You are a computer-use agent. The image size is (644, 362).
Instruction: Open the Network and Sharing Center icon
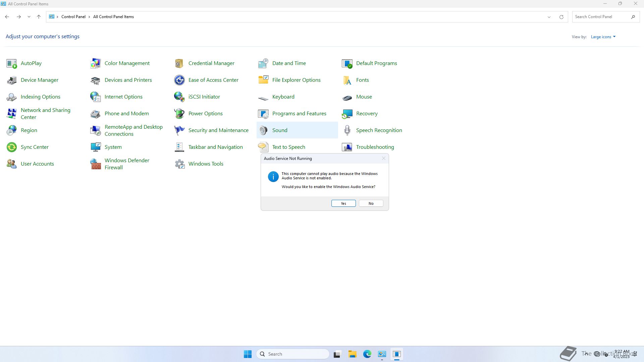(12, 114)
